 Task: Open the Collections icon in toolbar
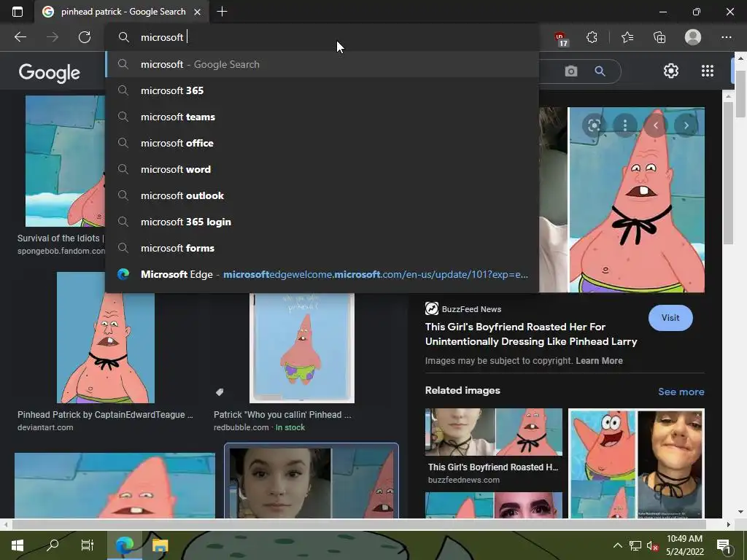pyautogui.click(x=659, y=37)
